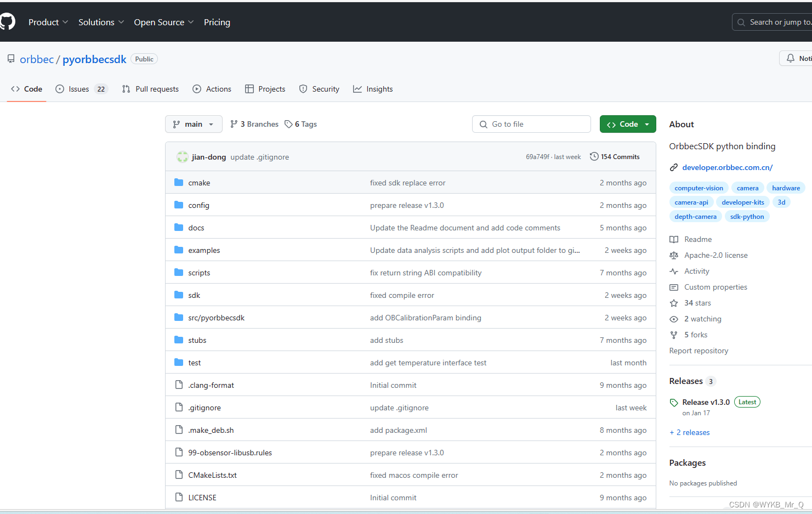The height and width of the screenshot is (514, 812).
Task: Click the GitHub logo icon
Action: (x=7, y=22)
